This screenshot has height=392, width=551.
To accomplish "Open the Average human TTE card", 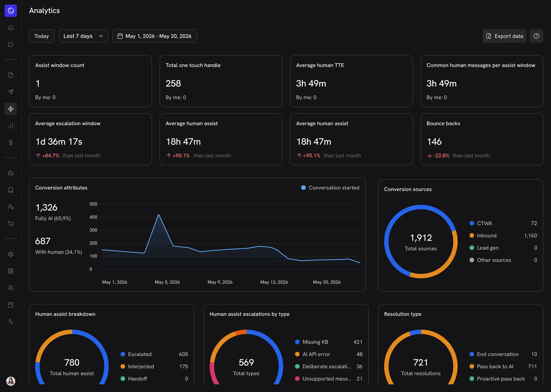I will [351, 81].
